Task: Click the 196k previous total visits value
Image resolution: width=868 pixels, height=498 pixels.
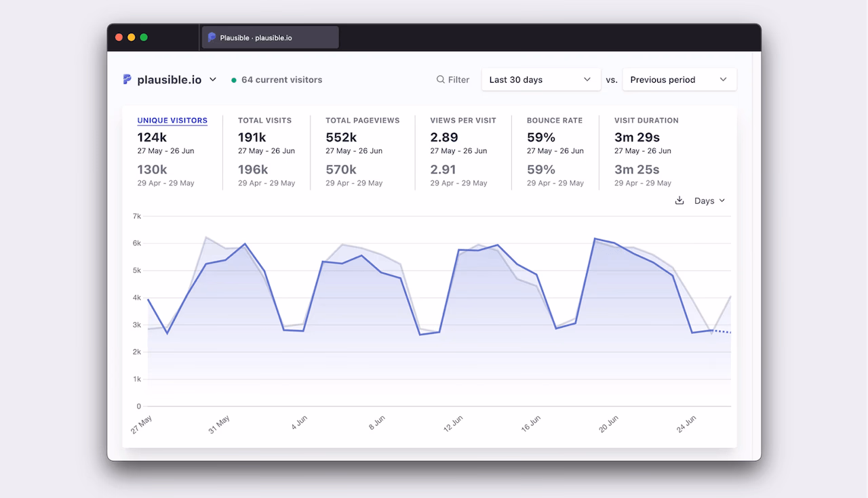Action: click(253, 169)
